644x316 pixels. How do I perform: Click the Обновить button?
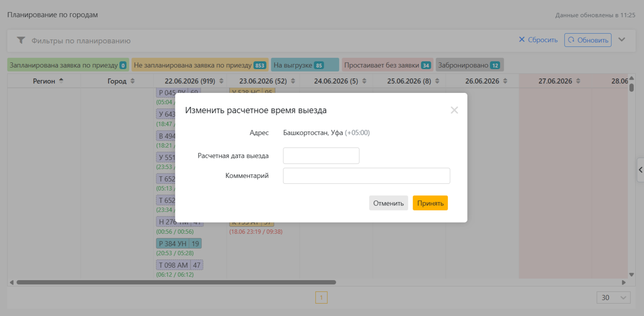588,40
